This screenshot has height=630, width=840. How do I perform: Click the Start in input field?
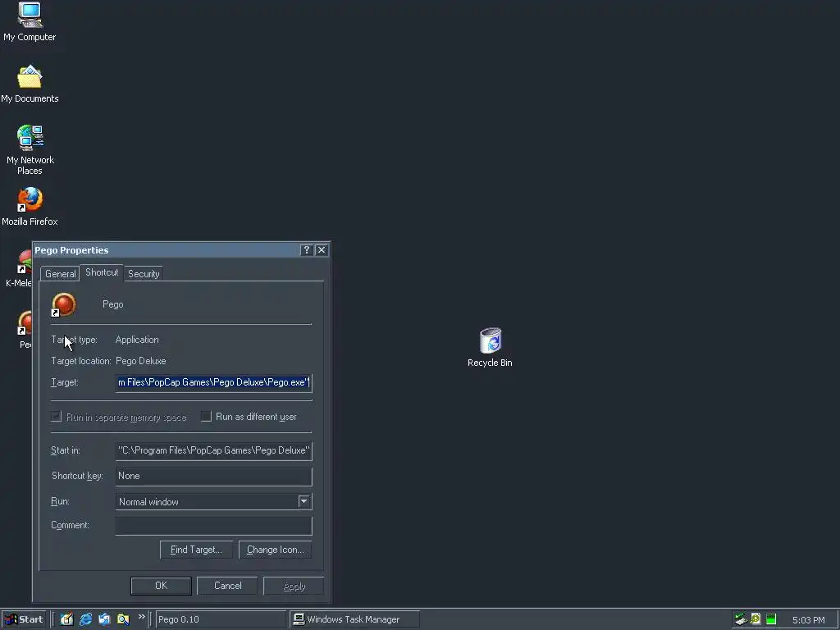214,450
